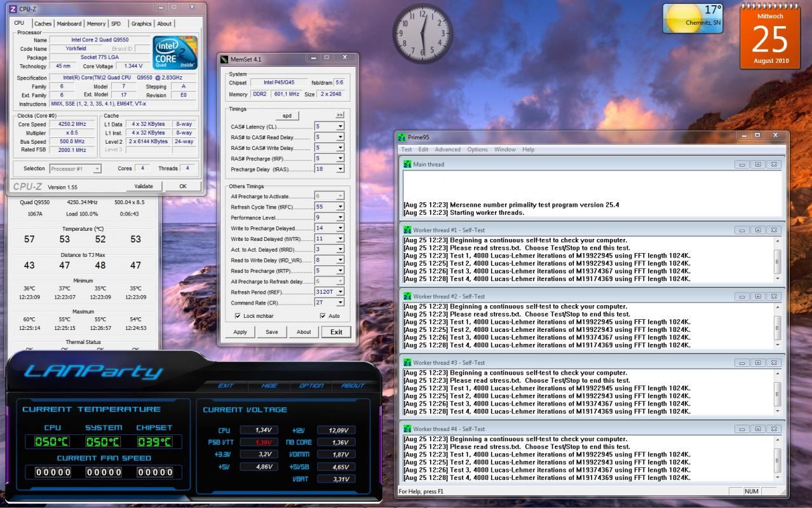
Task: Click the Main thread window icon
Action: 407,164
